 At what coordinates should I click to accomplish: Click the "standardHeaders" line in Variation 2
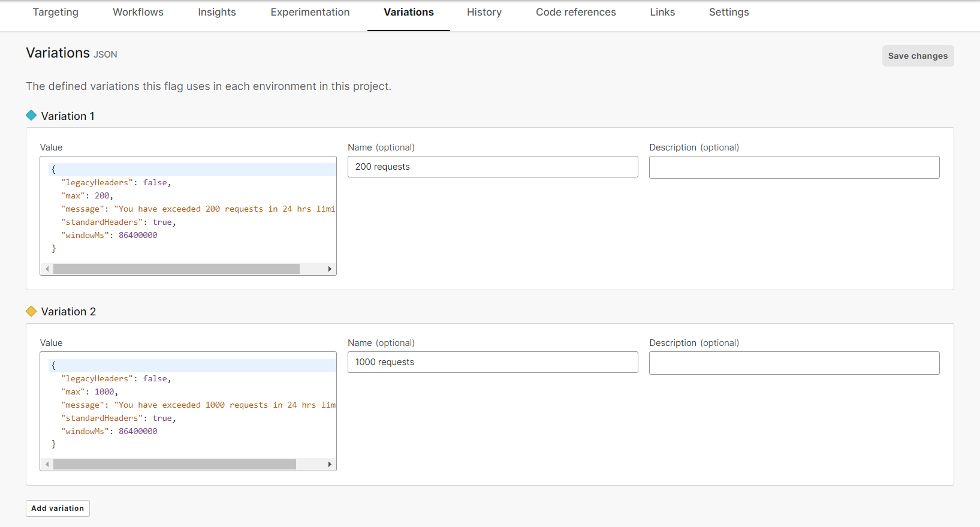pyautogui.click(x=119, y=418)
